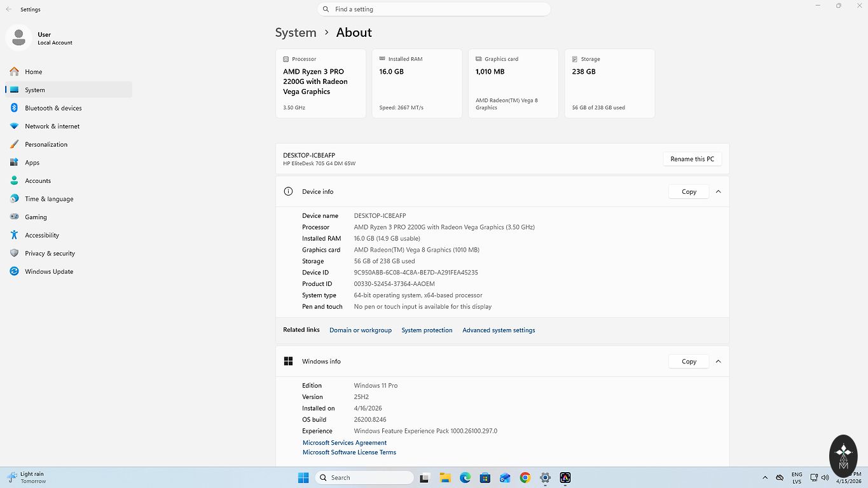Collapse the Device info section
The height and width of the screenshot is (488, 868).
(718, 192)
